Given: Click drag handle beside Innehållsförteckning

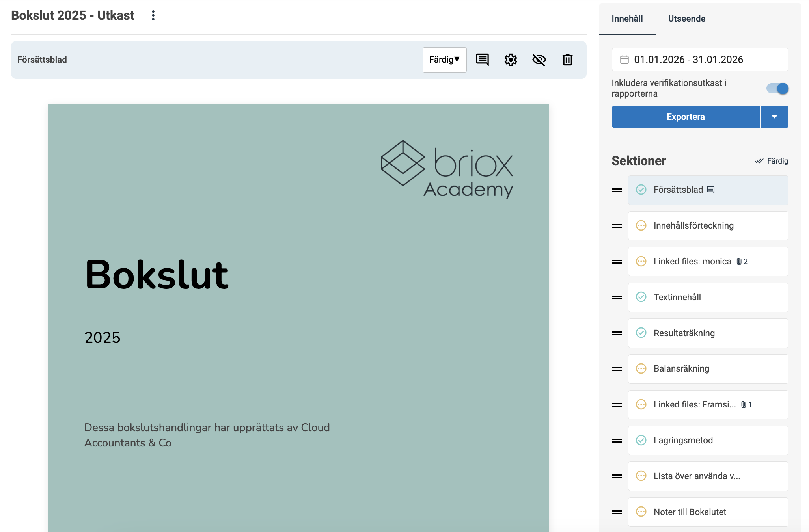Looking at the screenshot, I should (x=617, y=226).
